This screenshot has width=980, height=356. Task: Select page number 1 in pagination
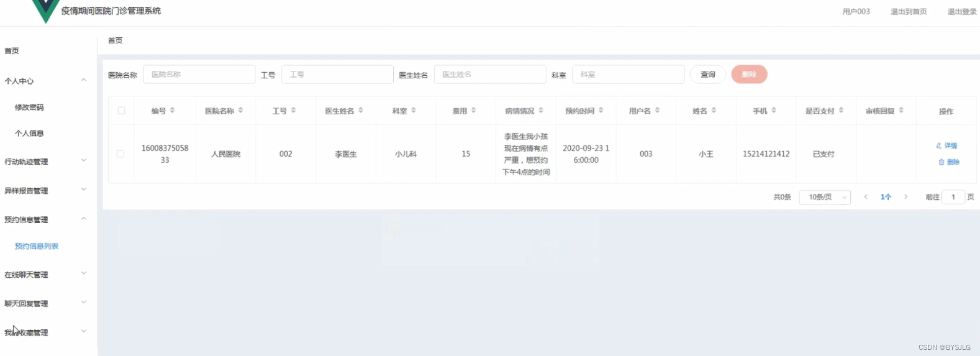tap(886, 197)
